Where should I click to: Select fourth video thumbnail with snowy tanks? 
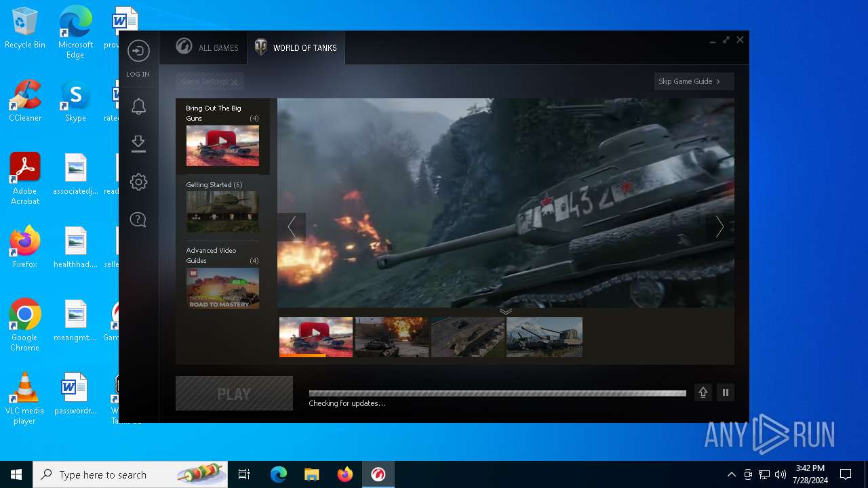[545, 337]
